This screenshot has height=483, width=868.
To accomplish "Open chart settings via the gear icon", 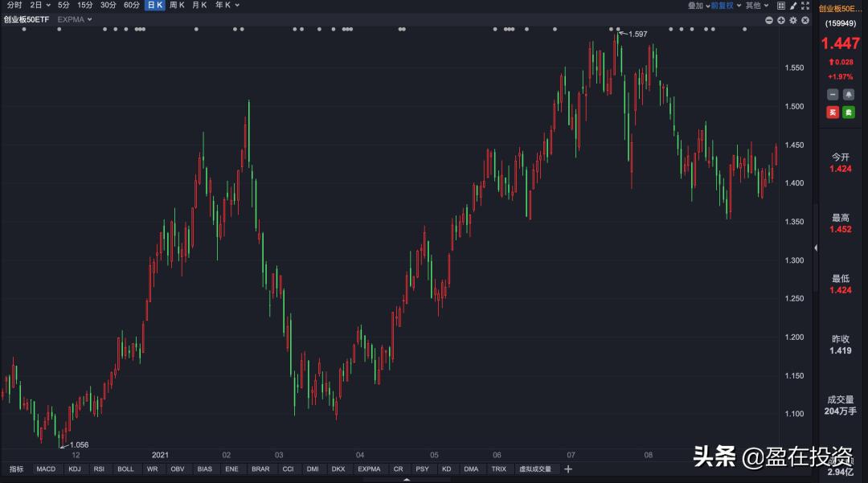I will [792, 20].
